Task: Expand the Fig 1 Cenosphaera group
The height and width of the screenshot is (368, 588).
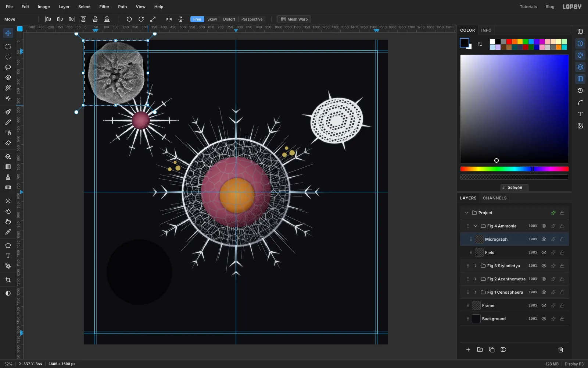Action: [476, 292]
